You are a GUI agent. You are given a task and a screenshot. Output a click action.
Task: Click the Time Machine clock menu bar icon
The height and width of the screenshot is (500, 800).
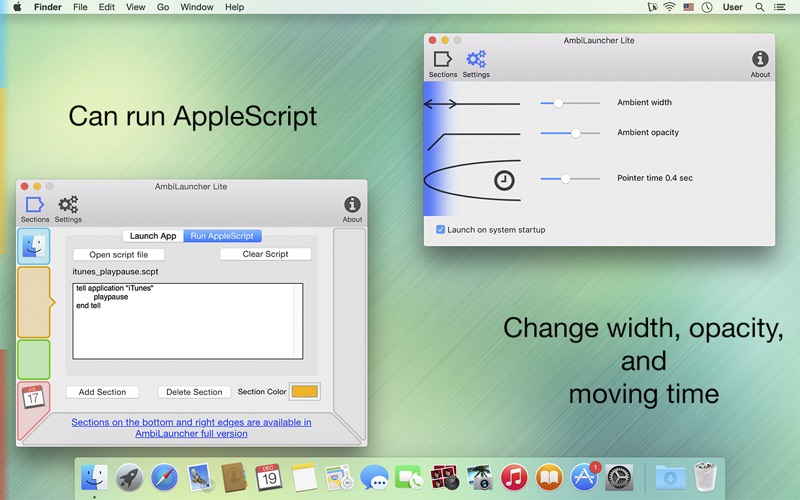click(707, 7)
